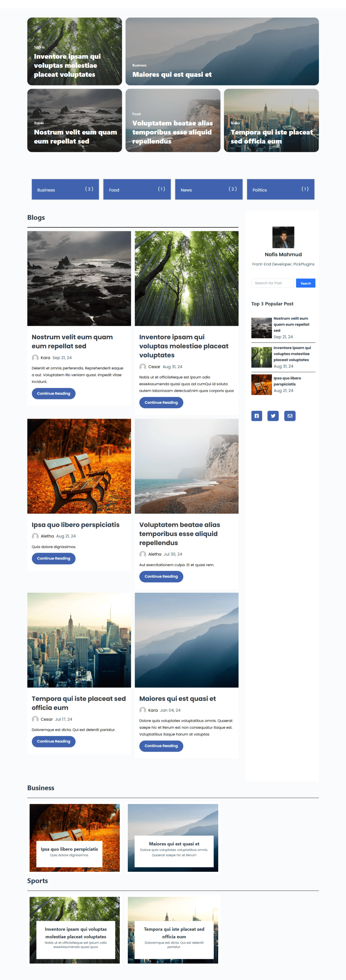346x980 pixels.
Task: Open Tempora qui iste placeat blog title
Action: [79, 703]
